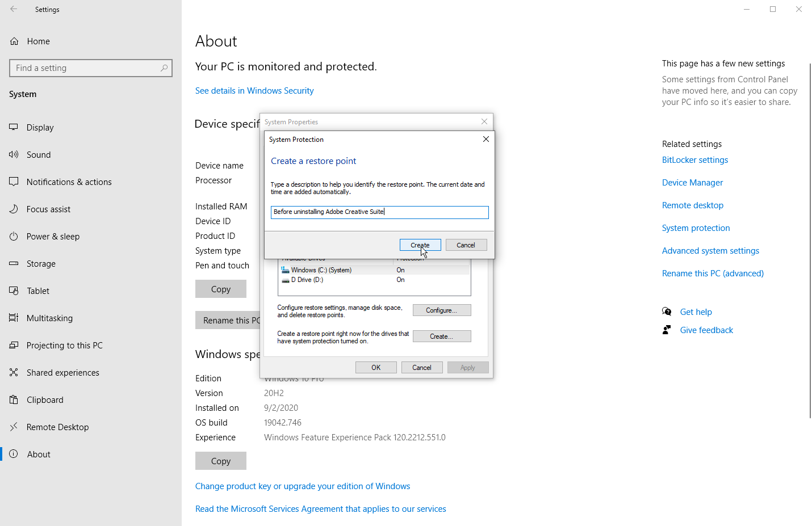Select the D Drive (D:) row

[x=374, y=280]
